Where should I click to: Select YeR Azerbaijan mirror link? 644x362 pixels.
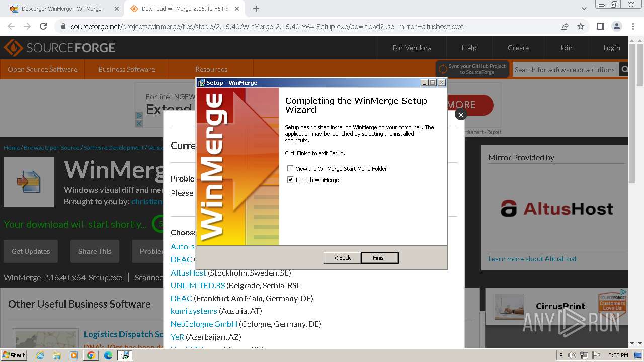coord(177,337)
